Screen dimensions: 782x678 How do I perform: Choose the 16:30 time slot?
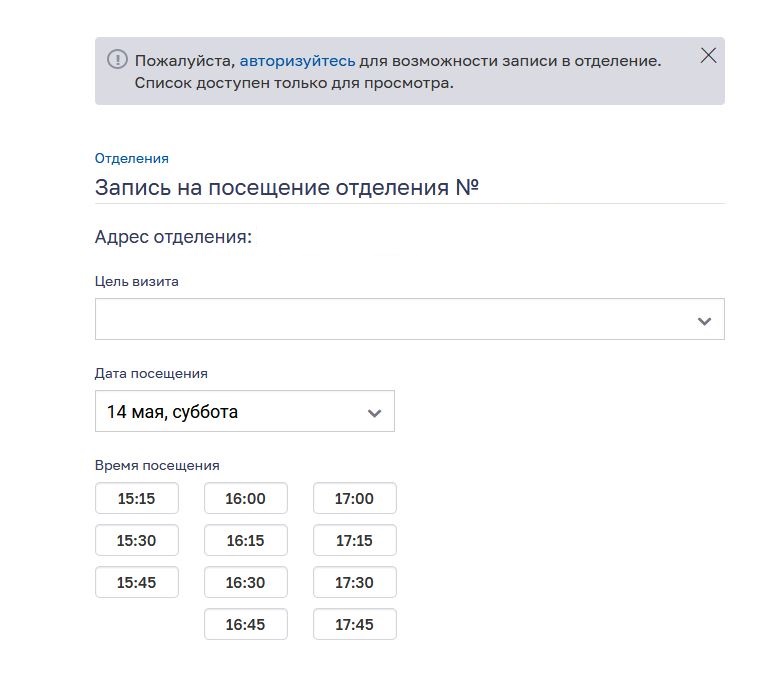(x=246, y=582)
